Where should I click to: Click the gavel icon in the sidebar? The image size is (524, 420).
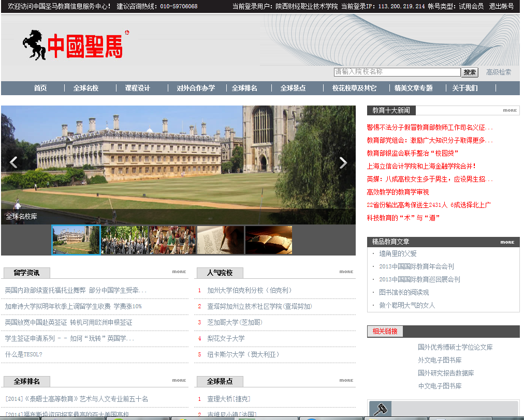pos(381,409)
